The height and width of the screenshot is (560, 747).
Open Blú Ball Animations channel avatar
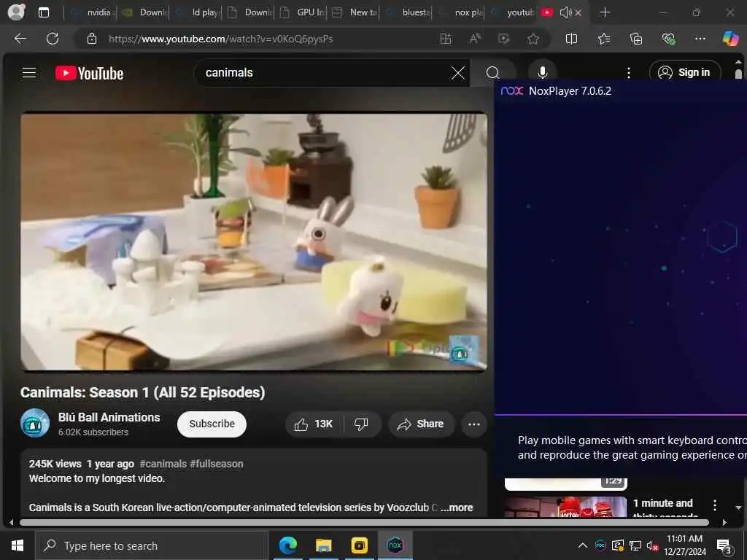coord(35,423)
